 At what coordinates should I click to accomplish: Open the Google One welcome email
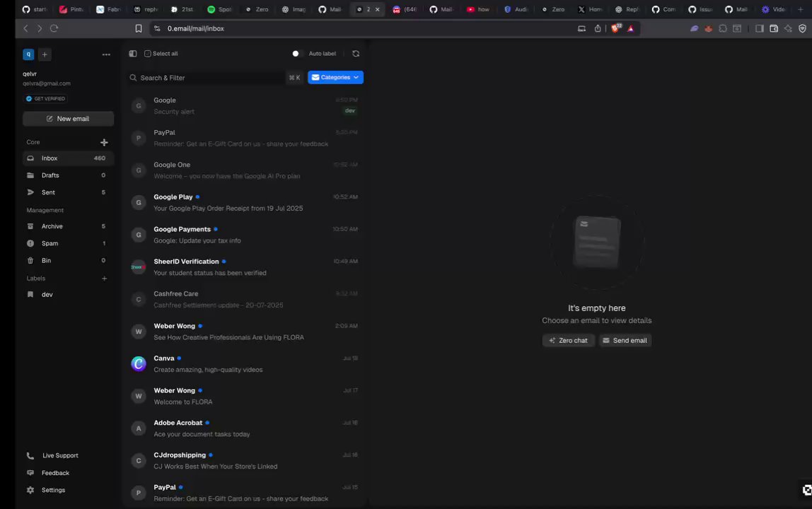click(x=243, y=170)
